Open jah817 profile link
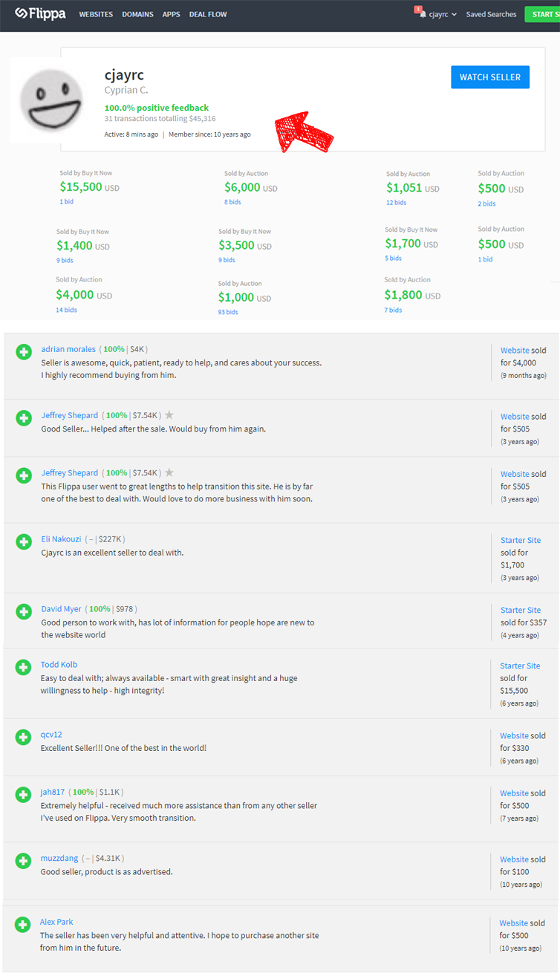The height and width of the screenshot is (976, 560). click(53, 793)
